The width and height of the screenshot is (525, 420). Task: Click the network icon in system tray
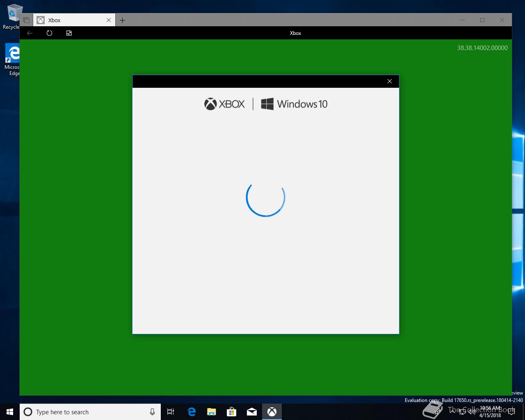click(462, 412)
